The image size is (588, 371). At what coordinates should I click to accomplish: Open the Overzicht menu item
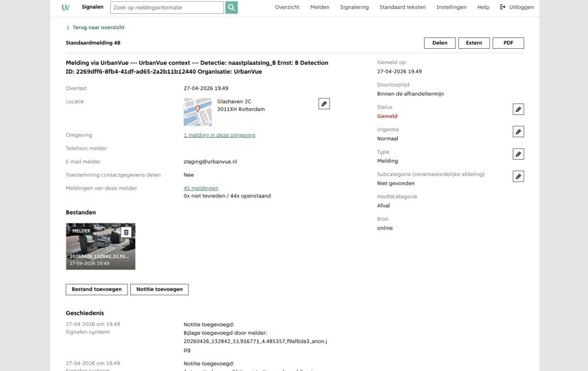pos(287,7)
